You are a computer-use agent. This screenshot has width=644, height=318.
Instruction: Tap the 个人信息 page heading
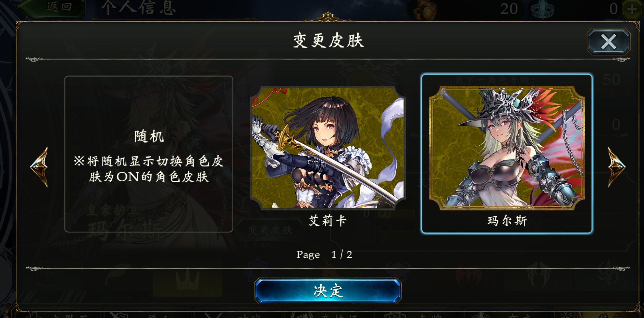[x=139, y=8]
